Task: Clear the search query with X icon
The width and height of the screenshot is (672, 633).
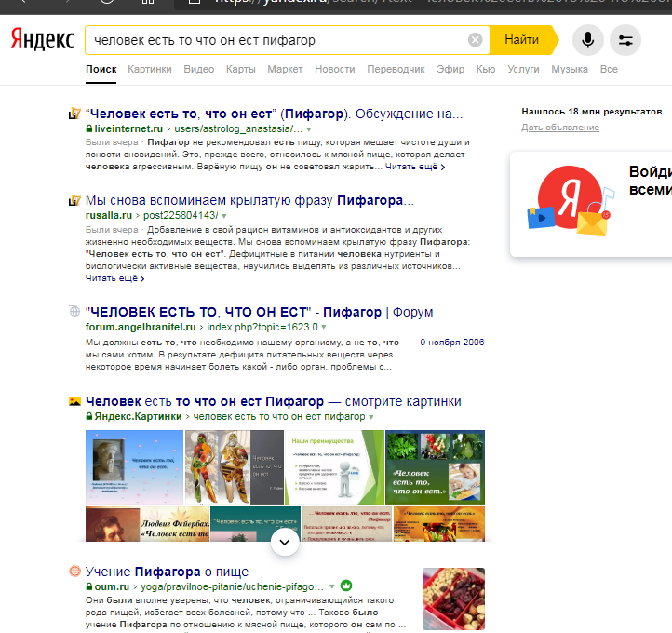Action: click(x=476, y=40)
